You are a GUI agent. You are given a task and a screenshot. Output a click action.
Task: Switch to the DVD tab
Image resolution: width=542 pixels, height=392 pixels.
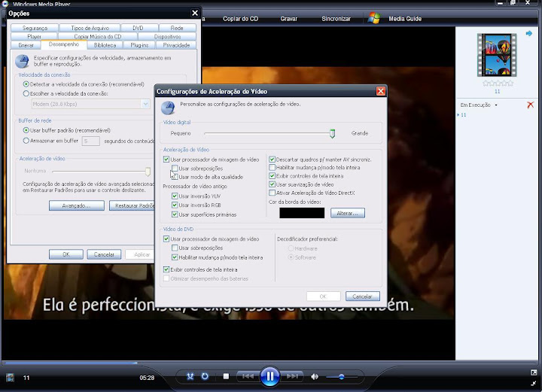point(138,28)
